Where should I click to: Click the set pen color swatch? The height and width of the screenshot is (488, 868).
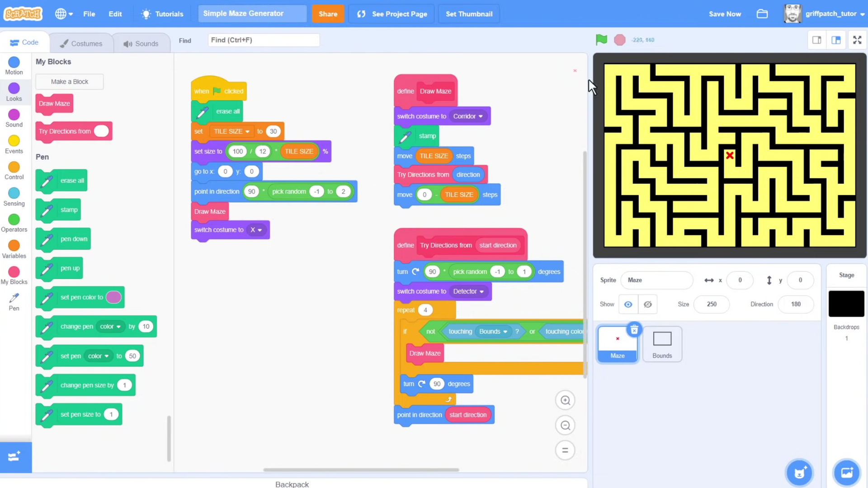(113, 297)
